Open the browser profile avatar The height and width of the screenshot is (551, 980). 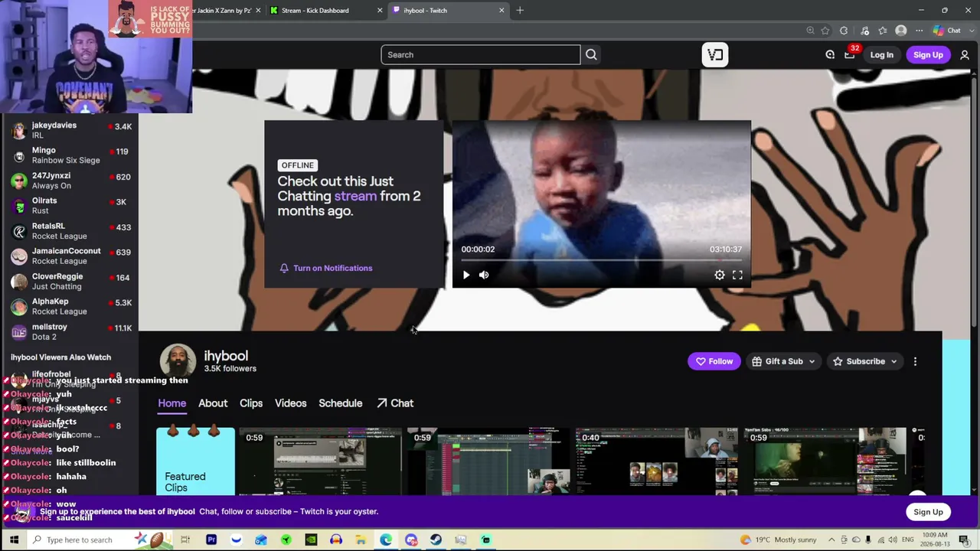901,31
